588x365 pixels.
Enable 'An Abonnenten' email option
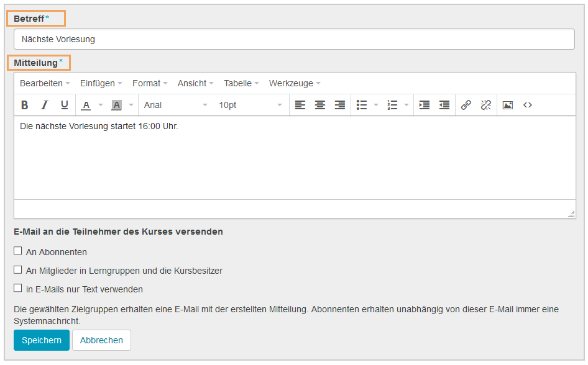coord(18,252)
